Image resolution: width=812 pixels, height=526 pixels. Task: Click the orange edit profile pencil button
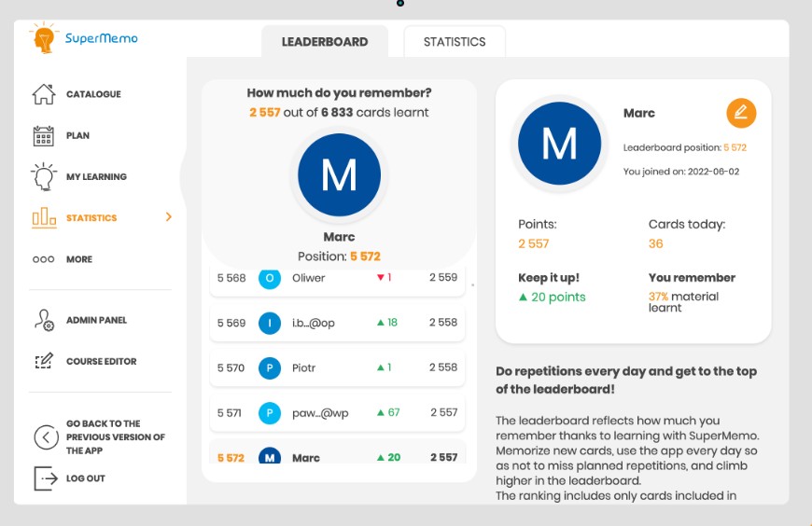741,113
